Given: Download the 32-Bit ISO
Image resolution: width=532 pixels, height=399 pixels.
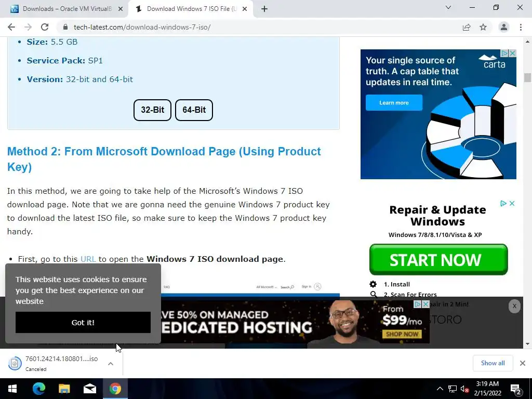Looking at the screenshot, I should click(152, 110).
